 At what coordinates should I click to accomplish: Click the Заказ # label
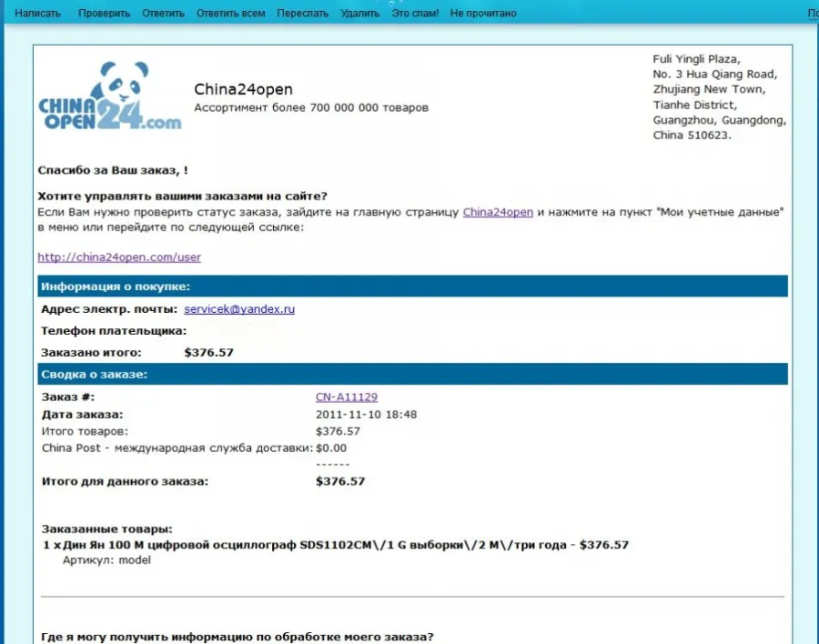68,397
